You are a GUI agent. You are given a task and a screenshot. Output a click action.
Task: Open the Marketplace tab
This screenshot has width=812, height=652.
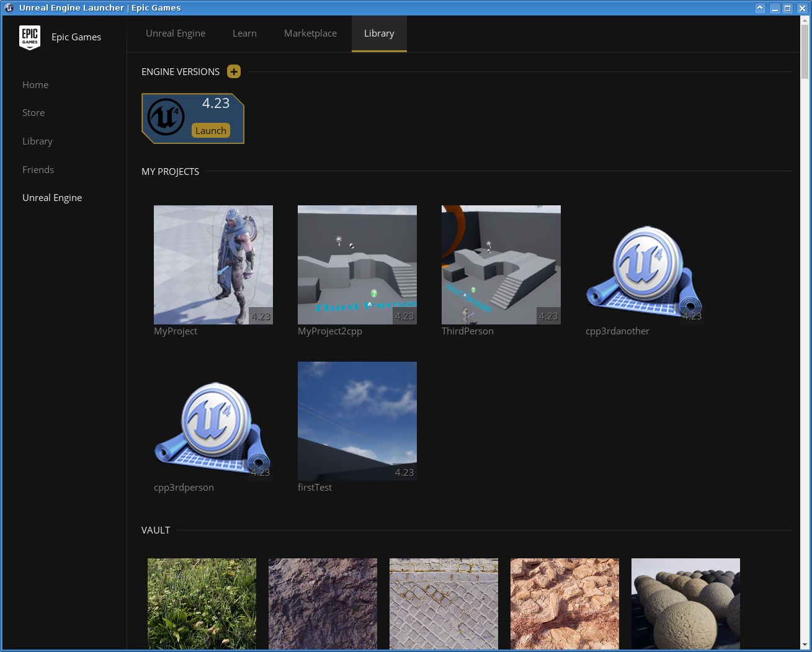click(310, 33)
